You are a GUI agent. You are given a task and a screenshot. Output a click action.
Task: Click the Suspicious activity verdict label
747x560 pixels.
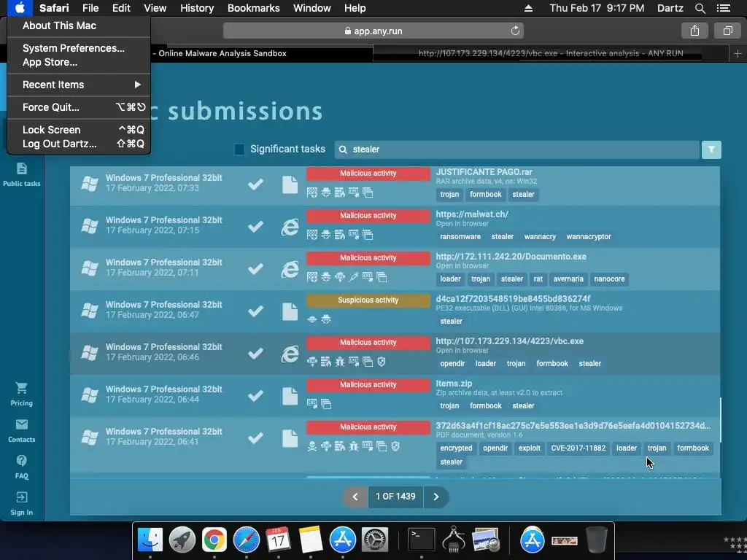(368, 300)
